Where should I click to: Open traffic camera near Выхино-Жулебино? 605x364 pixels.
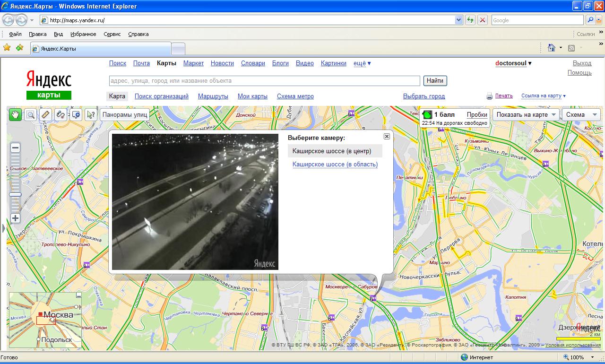coord(545,164)
